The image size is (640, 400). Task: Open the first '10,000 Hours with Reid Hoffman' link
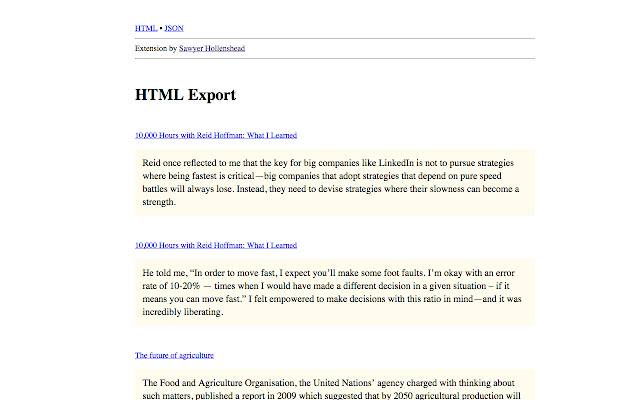pyautogui.click(x=216, y=135)
